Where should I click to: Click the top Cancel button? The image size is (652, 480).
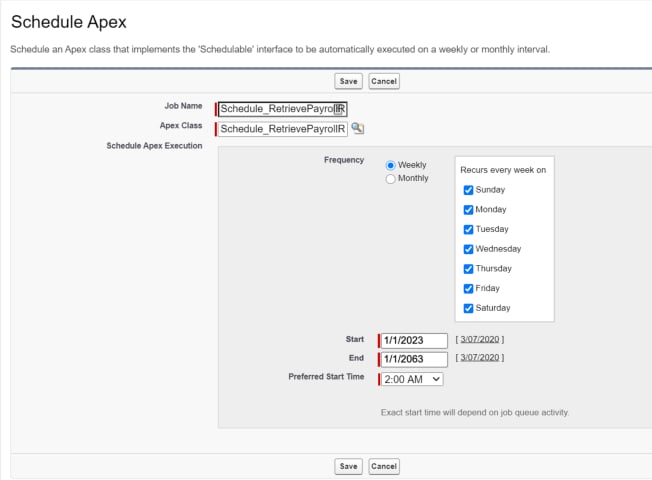(384, 81)
